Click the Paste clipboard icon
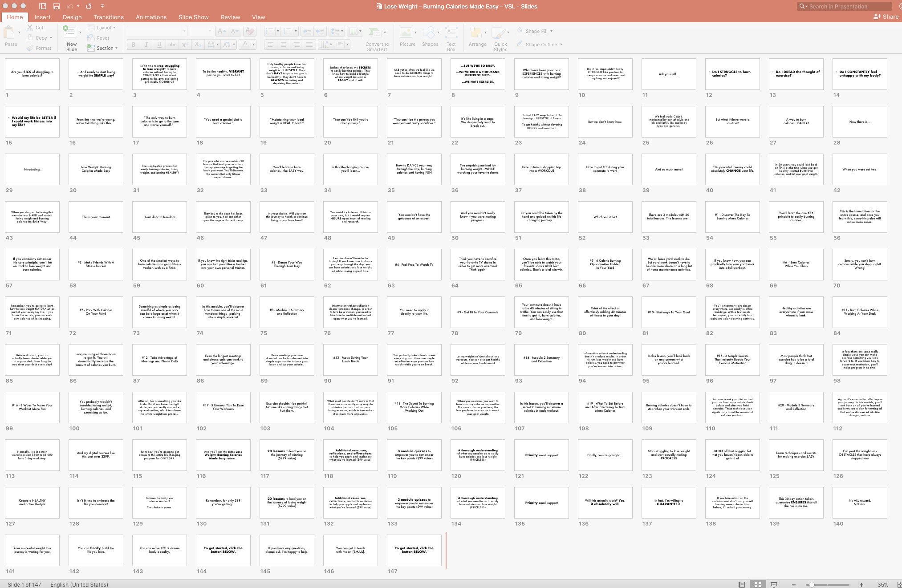The height and width of the screenshot is (588, 902). pos(8,32)
